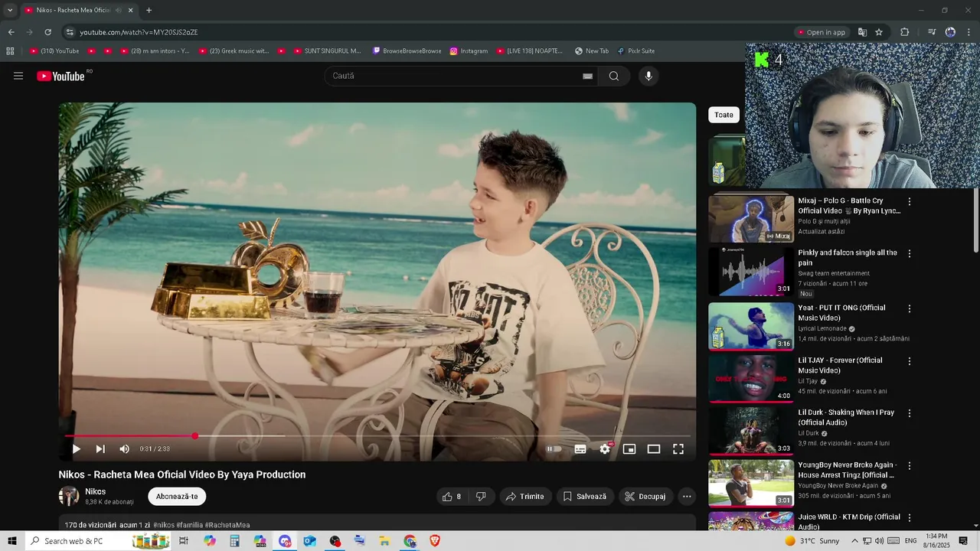
Task: Toggle subtitles/closed captions
Action: click(580, 449)
